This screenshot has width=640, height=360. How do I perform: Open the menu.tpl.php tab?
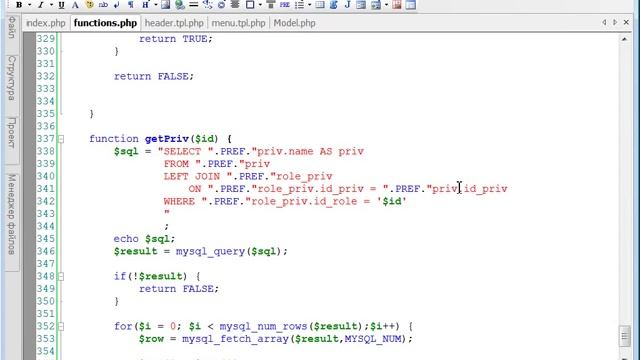click(x=238, y=23)
